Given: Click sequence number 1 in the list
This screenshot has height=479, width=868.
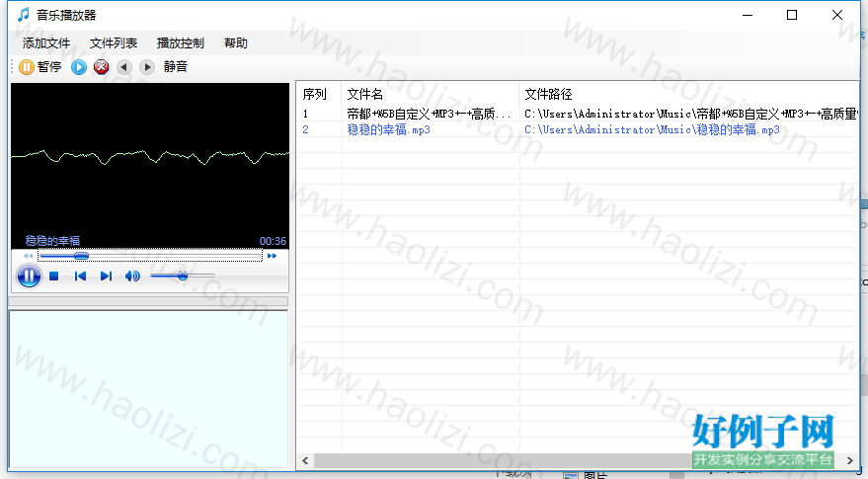Looking at the screenshot, I should tap(305, 115).
